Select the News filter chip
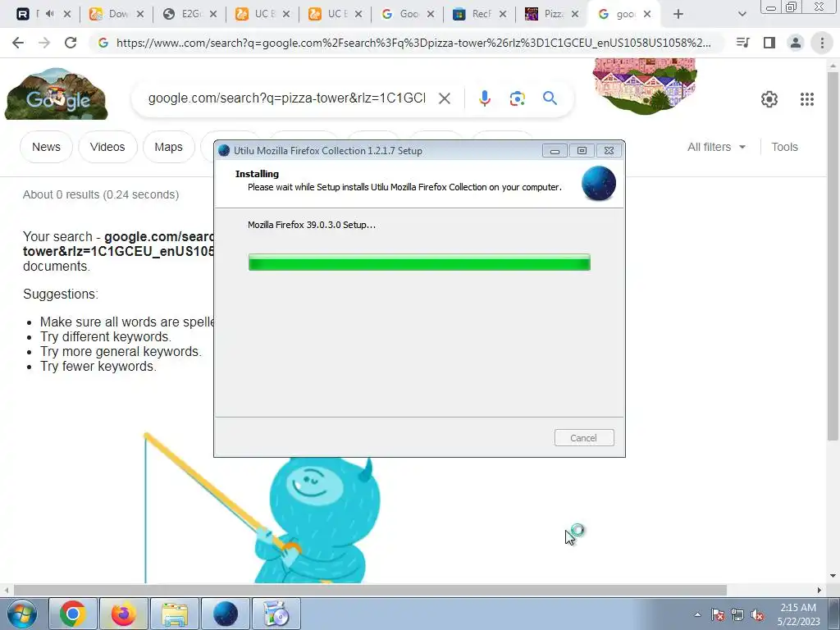 (46, 147)
